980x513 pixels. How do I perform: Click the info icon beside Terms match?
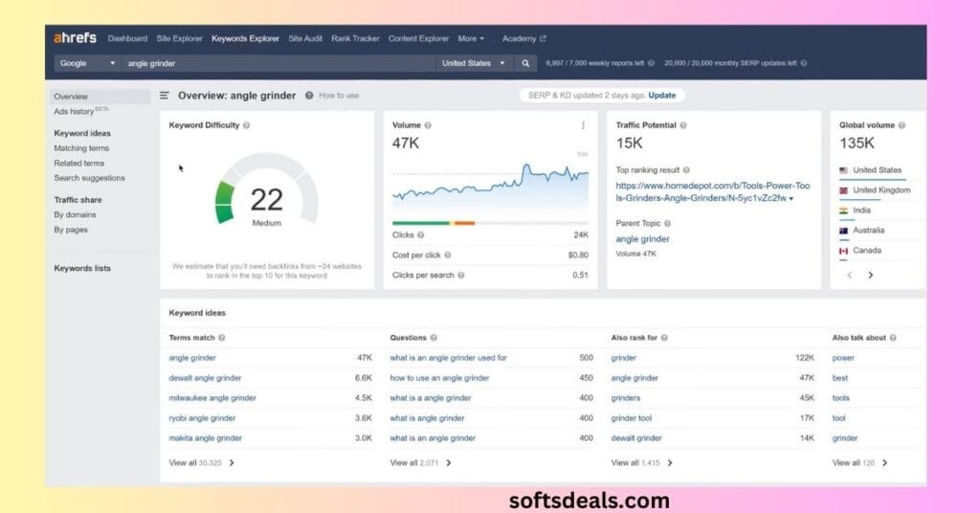(x=222, y=338)
